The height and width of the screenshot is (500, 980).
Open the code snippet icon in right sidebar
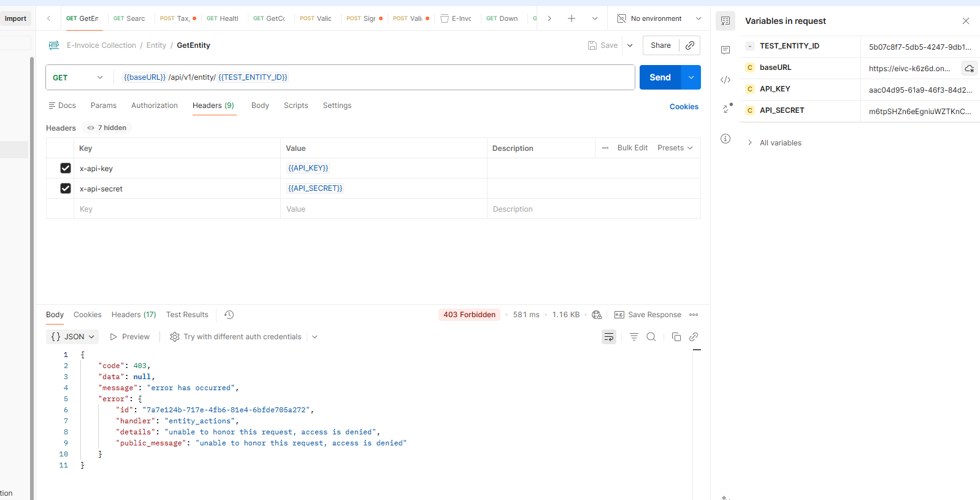pos(725,80)
